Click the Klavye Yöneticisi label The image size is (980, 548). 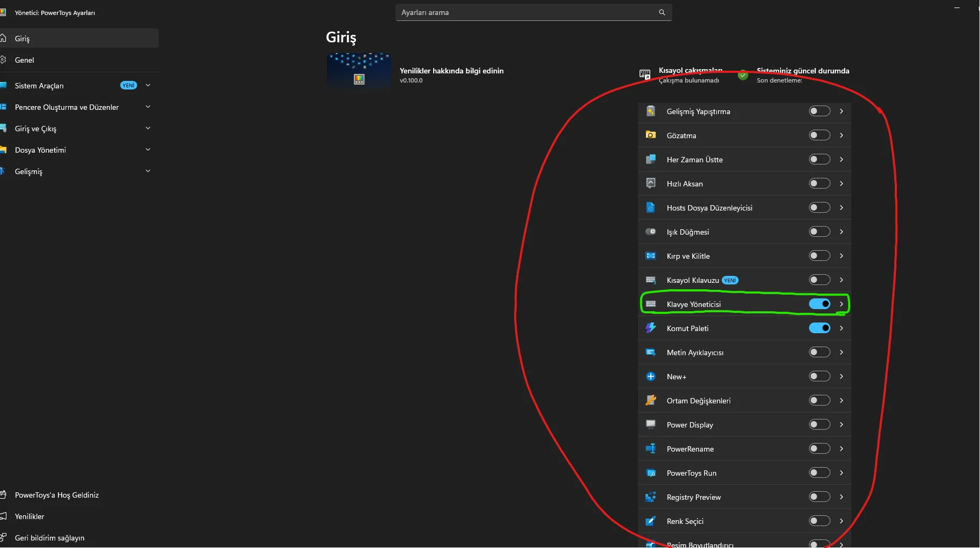694,304
